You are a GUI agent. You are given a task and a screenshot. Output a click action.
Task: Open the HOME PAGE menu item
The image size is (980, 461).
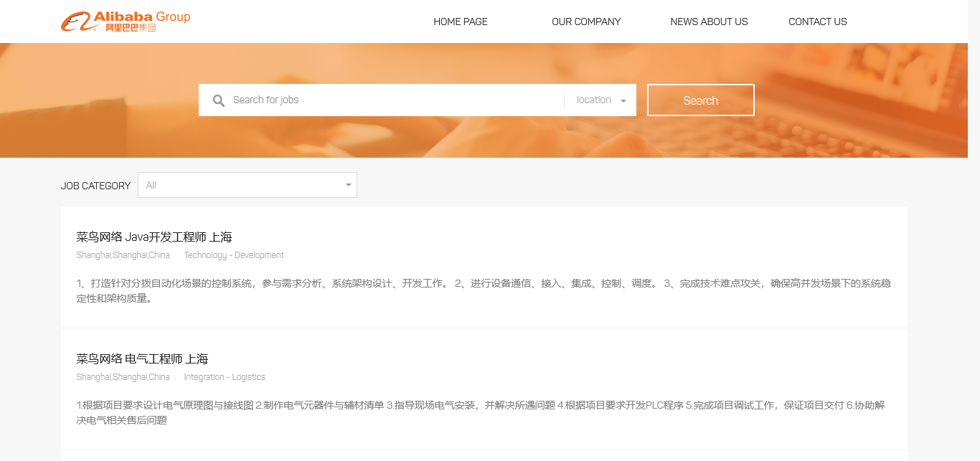pos(460,22)
